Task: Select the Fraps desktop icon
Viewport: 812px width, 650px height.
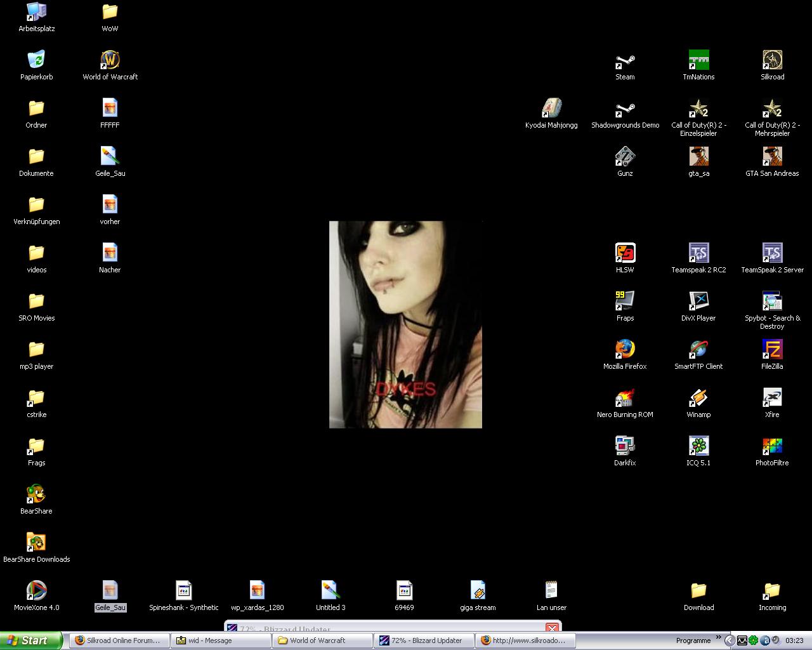Action: coord(625,302)
